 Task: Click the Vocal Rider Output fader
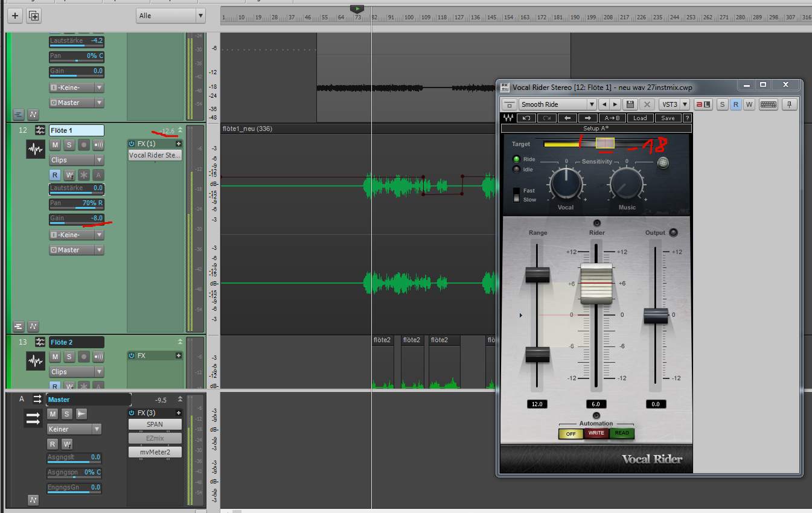click(x=656, y=316)
